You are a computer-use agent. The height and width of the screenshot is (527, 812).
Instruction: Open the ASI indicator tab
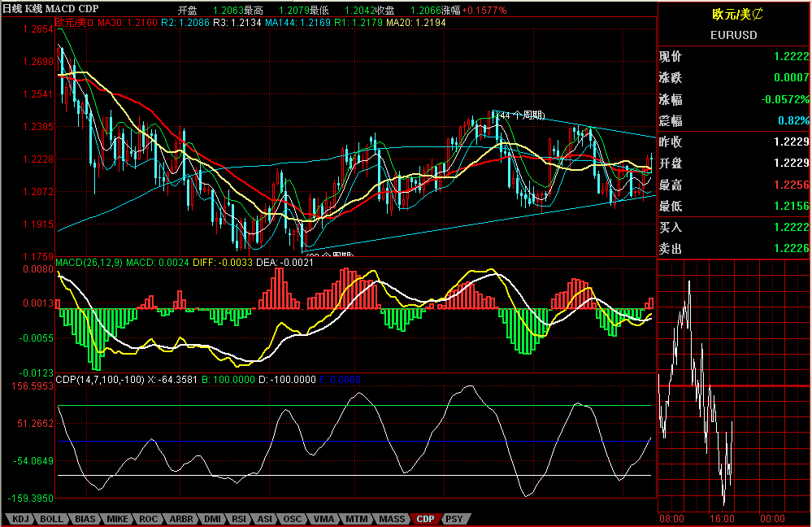click(265, 519)
